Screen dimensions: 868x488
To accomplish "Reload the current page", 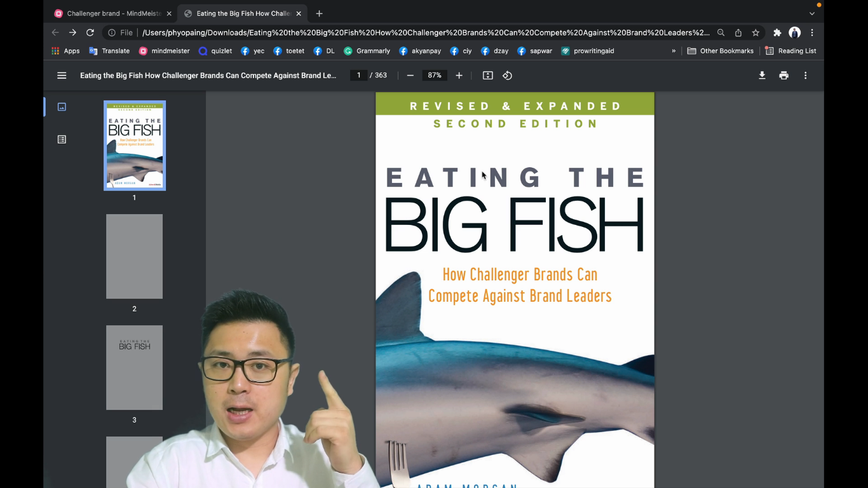I will click(90, 32).
